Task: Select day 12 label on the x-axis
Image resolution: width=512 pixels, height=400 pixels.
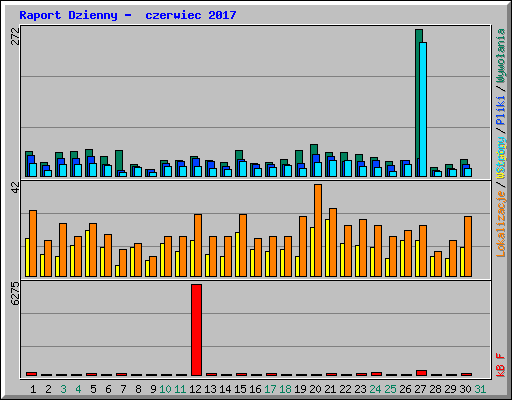Action: [x=195, y=389]
